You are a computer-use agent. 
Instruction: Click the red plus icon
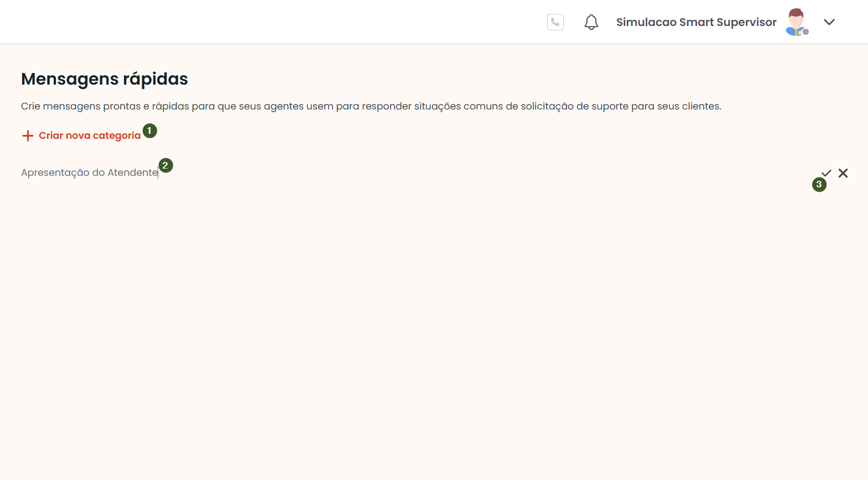[28, 135]
